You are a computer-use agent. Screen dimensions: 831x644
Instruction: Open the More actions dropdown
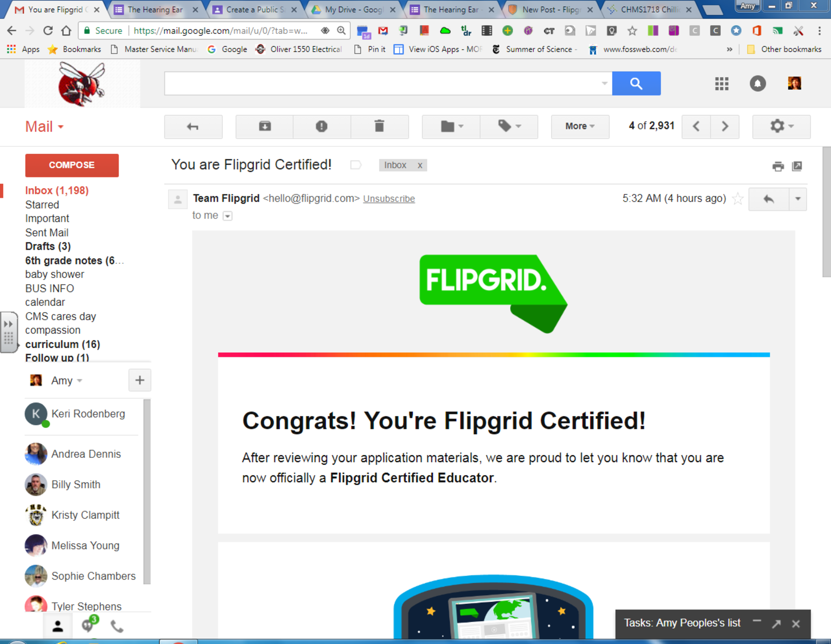tap(579, 127)
